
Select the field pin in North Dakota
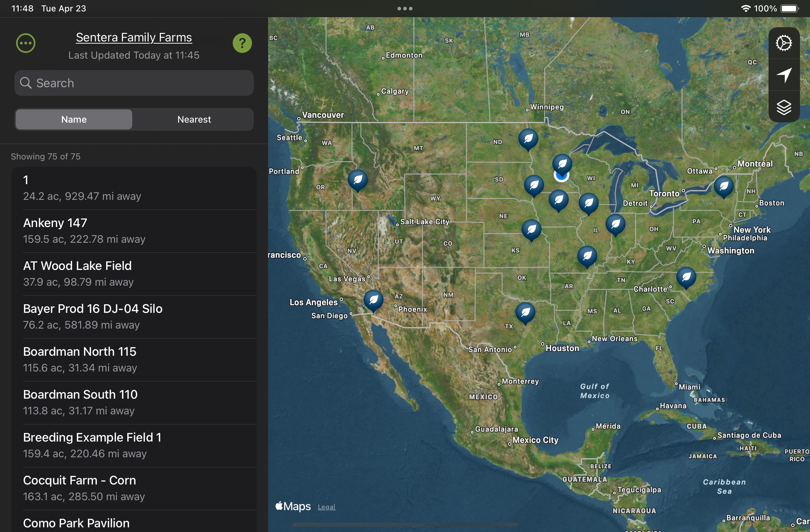tap(528, 138)
